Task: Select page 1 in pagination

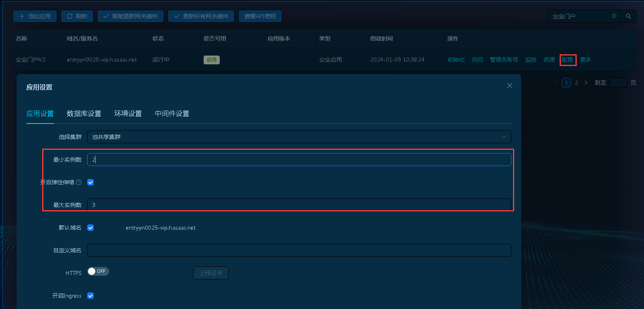Action: click(x=567, y=83)
